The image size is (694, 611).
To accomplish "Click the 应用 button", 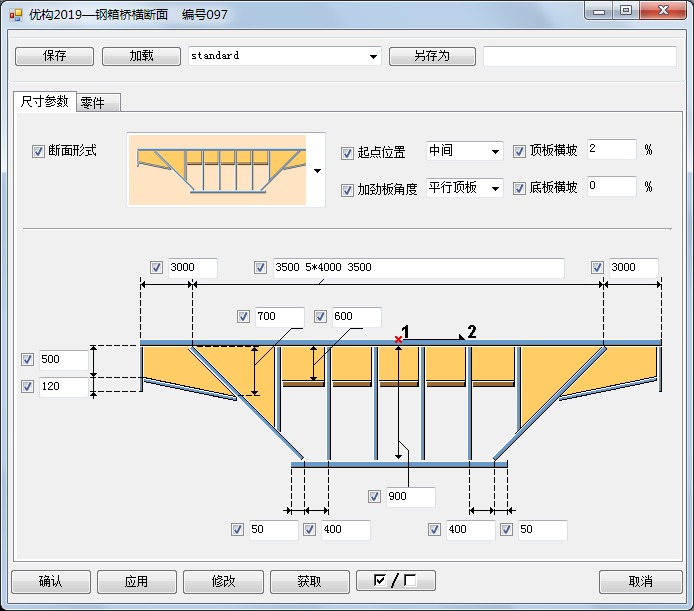I will tap(137, 581).
